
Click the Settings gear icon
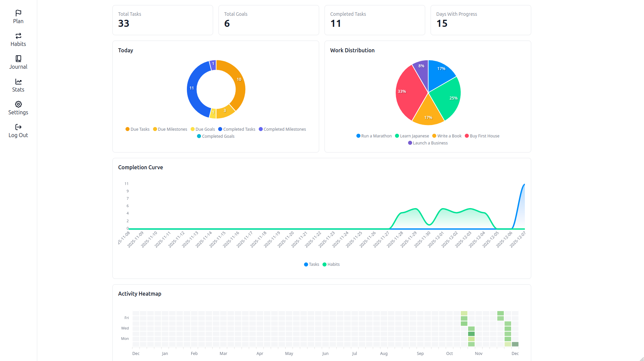click(18, 104)
